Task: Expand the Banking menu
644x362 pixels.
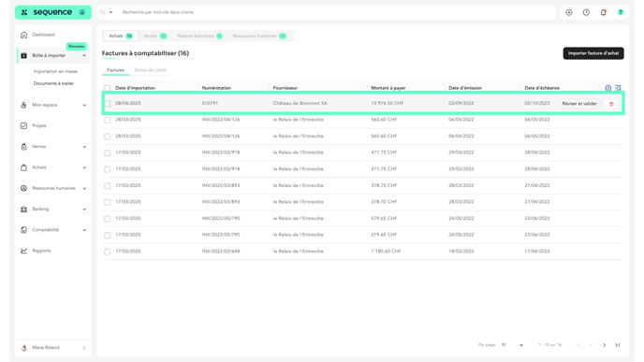Action: point(84,209)
